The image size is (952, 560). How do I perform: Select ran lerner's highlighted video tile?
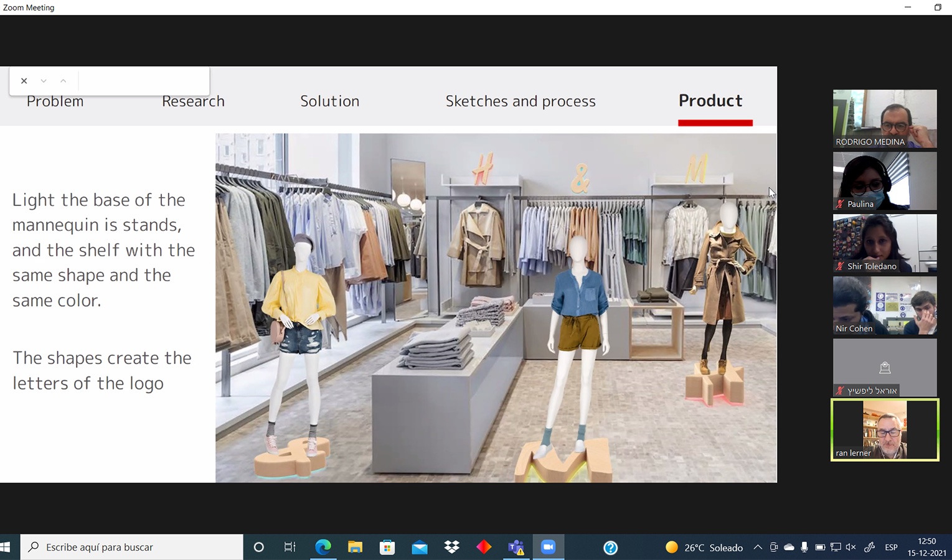(884, 429)
